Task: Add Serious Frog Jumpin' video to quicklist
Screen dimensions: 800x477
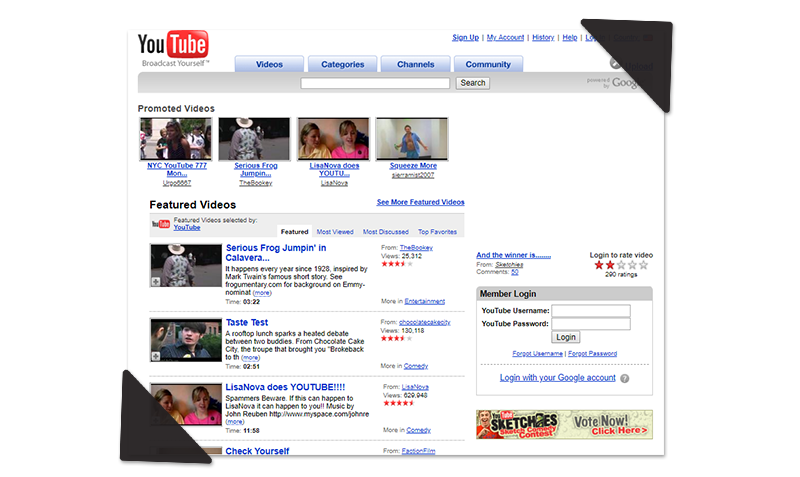Action: pos(156,282)
